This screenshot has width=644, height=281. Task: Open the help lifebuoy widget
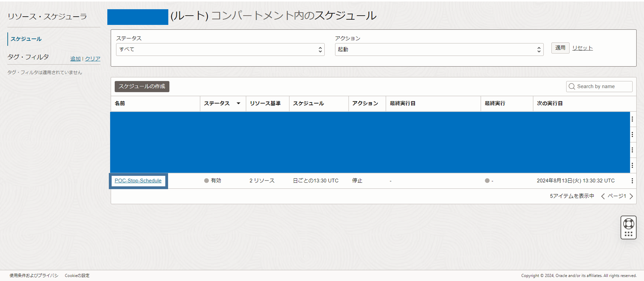(628, 224)
